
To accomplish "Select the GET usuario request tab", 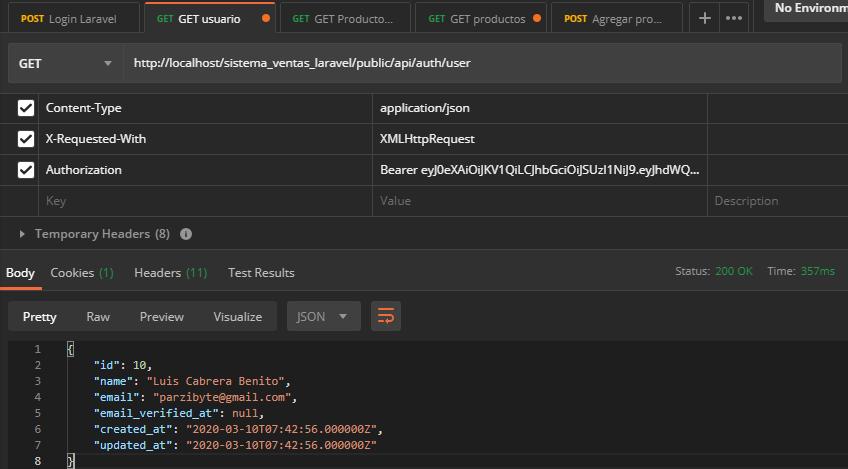I will [x=210, y=18].
